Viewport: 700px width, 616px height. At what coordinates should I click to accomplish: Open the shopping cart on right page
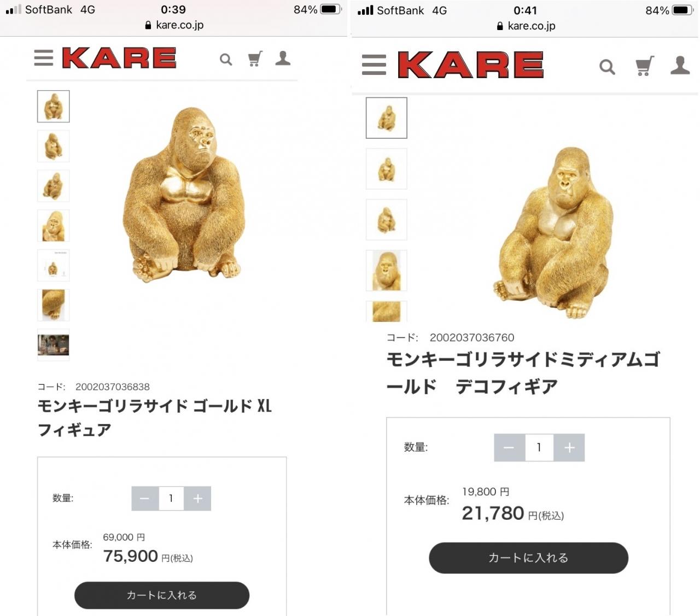pos(644,66)
